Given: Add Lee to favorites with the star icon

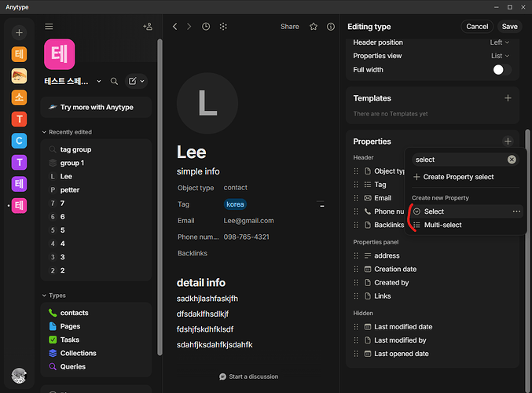Looking at the screenshot, I should pos(314,27).
